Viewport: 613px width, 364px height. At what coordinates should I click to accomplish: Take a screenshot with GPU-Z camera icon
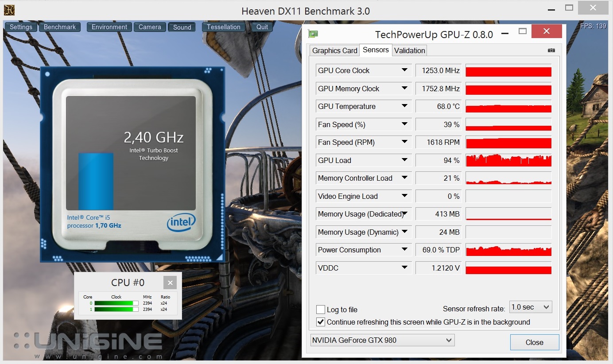(551, 50)
